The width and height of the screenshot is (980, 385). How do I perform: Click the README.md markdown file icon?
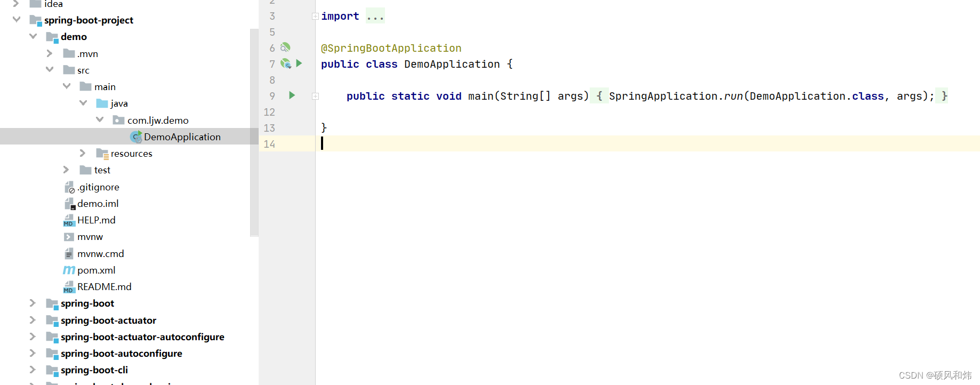[x=69, y=287]
